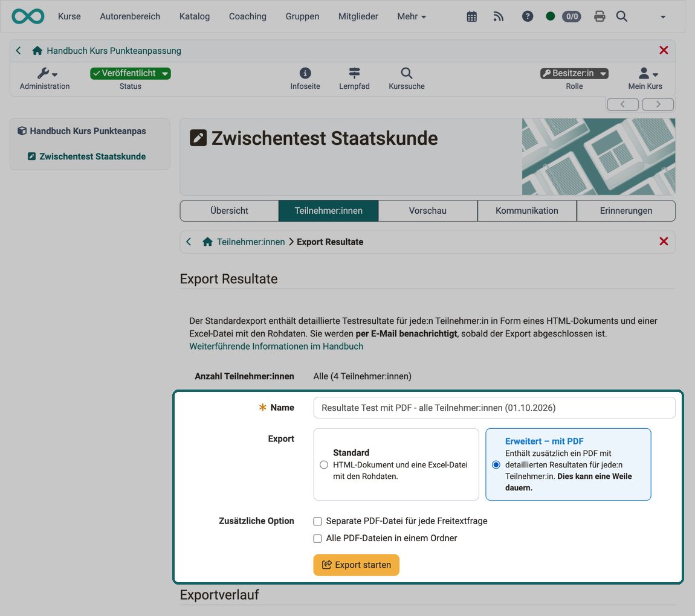Viewport: 695px width, 616px height.
Task: Click the Export starten button
Action: coord(357,565)
